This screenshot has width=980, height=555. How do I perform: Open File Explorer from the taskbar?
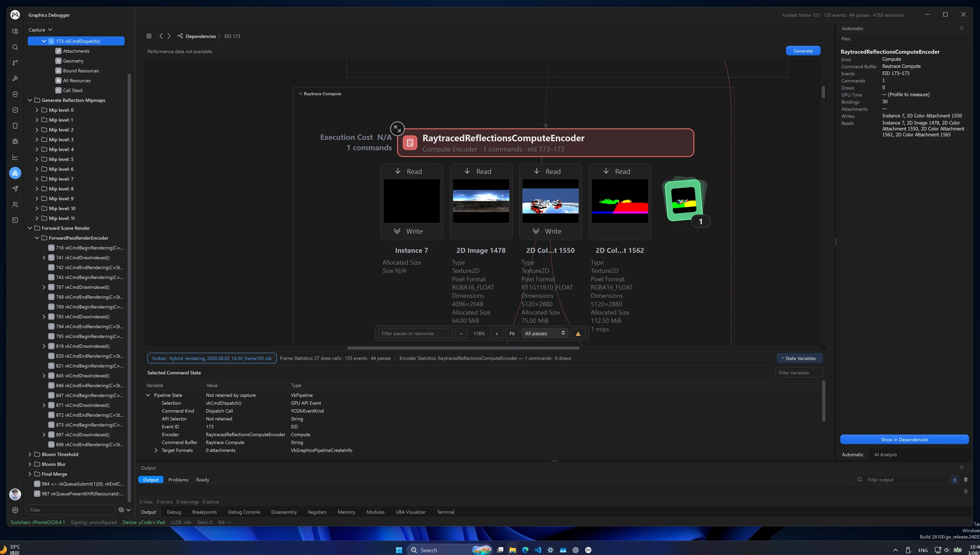[x=513, y=550]
